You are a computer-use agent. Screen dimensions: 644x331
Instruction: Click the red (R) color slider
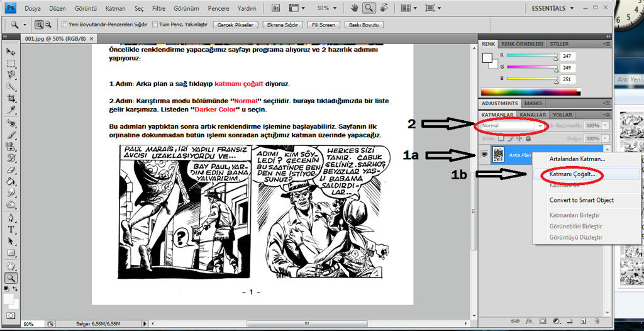pyautogui.click(x=531, y=56)
